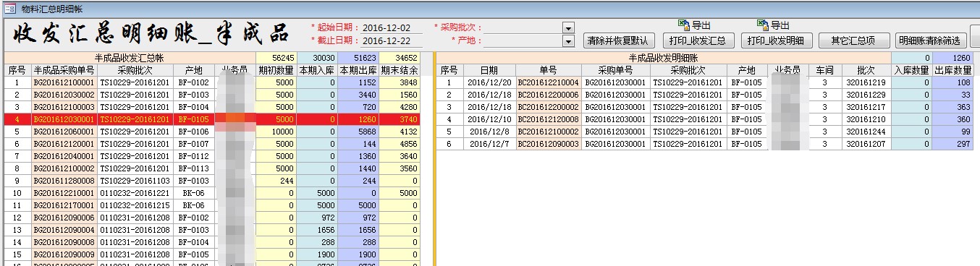Select summary row BG201611280008
The height and width of the screenshot is (266, 980).
point(211,181)
